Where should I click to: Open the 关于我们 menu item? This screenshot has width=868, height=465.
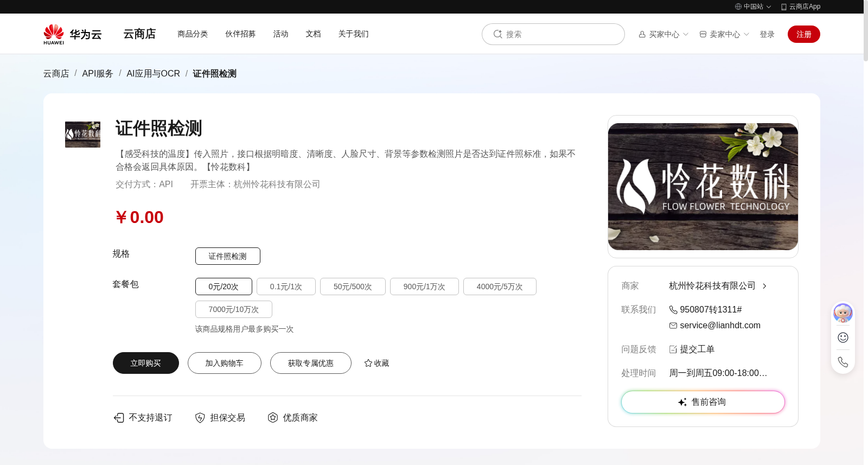353,34
